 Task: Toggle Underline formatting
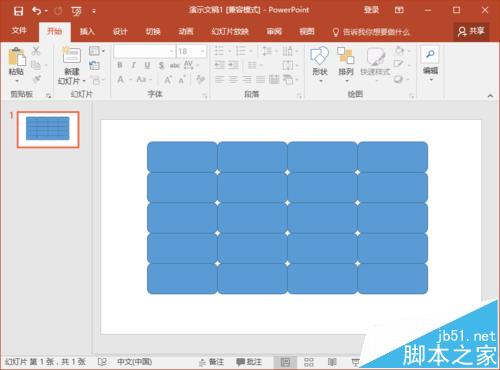147,65
